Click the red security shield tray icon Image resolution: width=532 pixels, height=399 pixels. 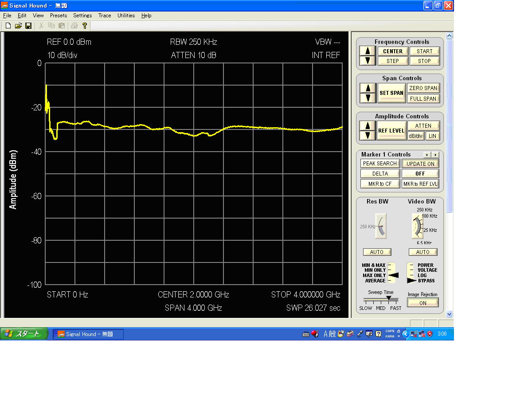click(x=430, y=334)
